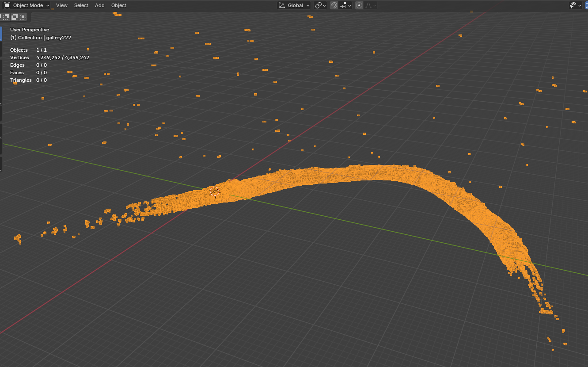Screen dimensions: 588x367
Task: Toggle the snap magnet
Action: coord(334,5)
